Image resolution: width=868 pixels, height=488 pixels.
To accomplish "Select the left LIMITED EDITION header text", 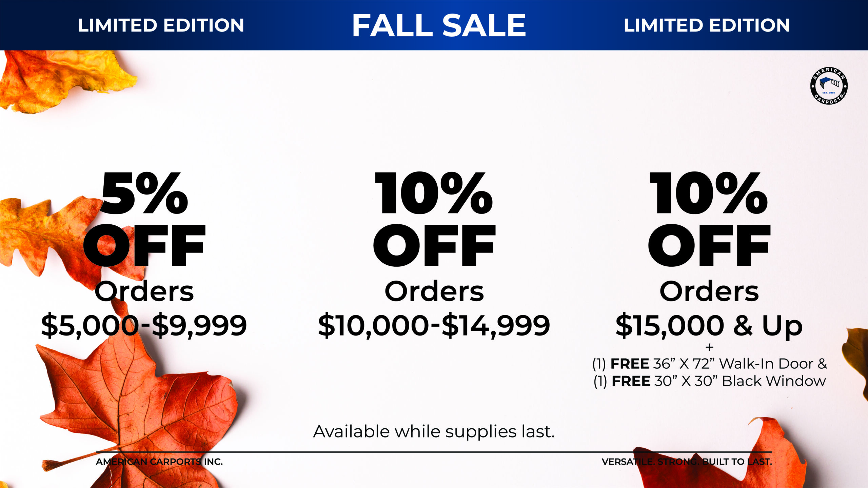I will (161, 25).
